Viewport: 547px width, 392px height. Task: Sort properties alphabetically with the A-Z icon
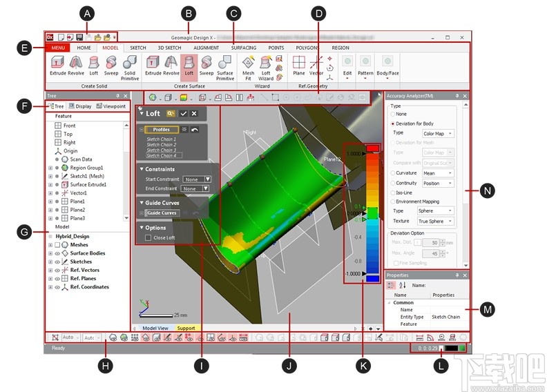(402, 285)
